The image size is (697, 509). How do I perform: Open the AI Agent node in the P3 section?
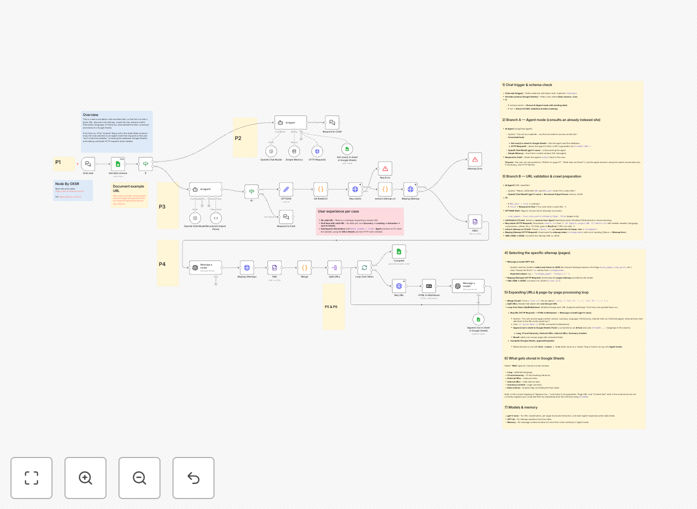pos(205,189)
